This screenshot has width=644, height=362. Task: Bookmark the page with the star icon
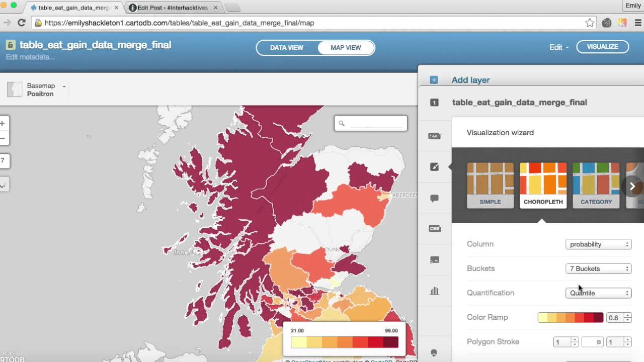(590, 23)
